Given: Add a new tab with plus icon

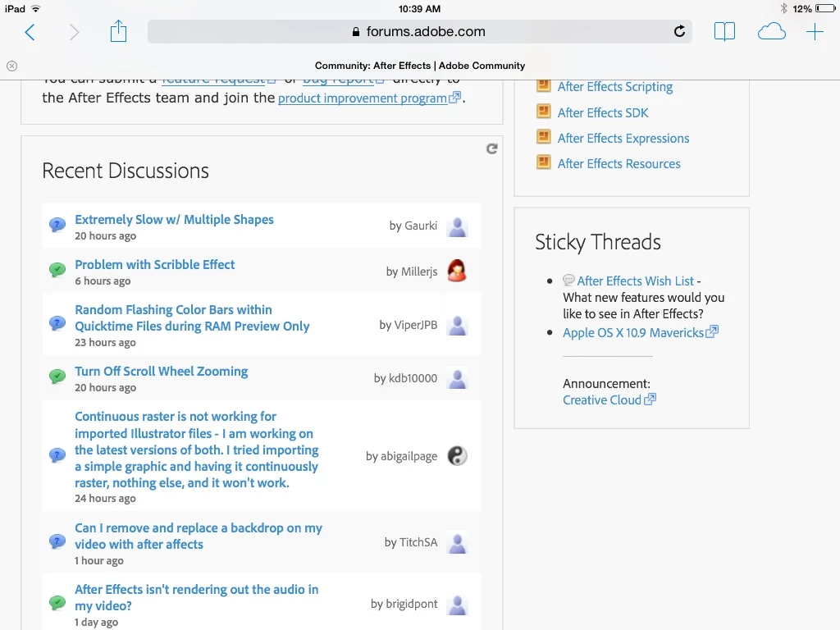Looking at the screenshot, I should [x=815, y=32].
